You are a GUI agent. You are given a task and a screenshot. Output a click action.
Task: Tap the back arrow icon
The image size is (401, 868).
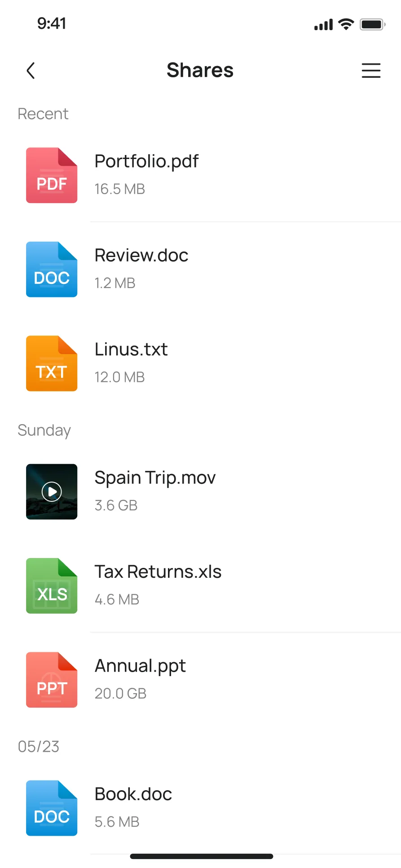coord(31,71)
